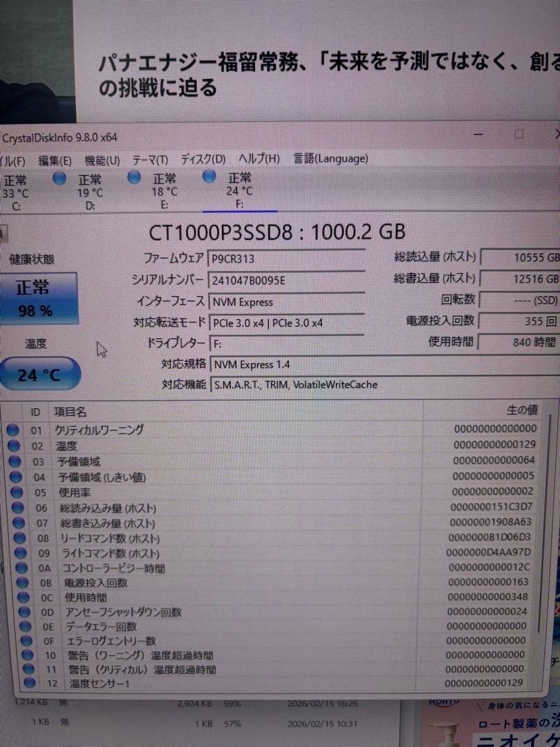
Task: Click the 回転数 value ---- (SSD)
Action: click(x=519, y=300)
